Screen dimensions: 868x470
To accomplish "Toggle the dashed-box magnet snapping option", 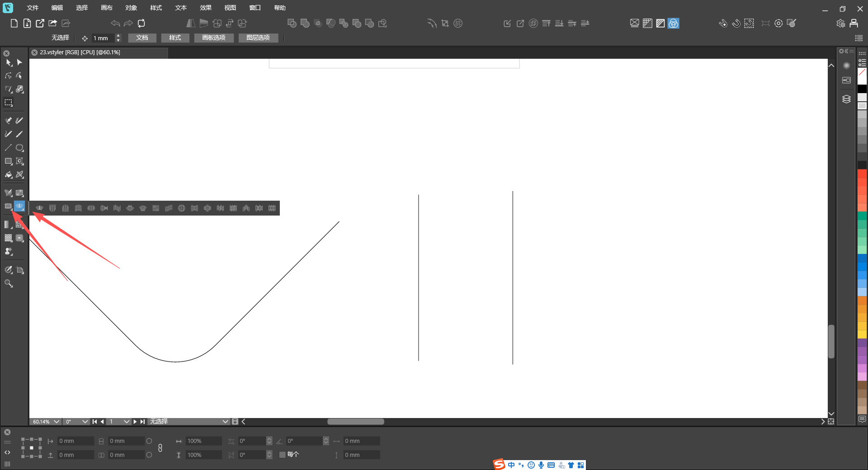I will pos(749,23).
